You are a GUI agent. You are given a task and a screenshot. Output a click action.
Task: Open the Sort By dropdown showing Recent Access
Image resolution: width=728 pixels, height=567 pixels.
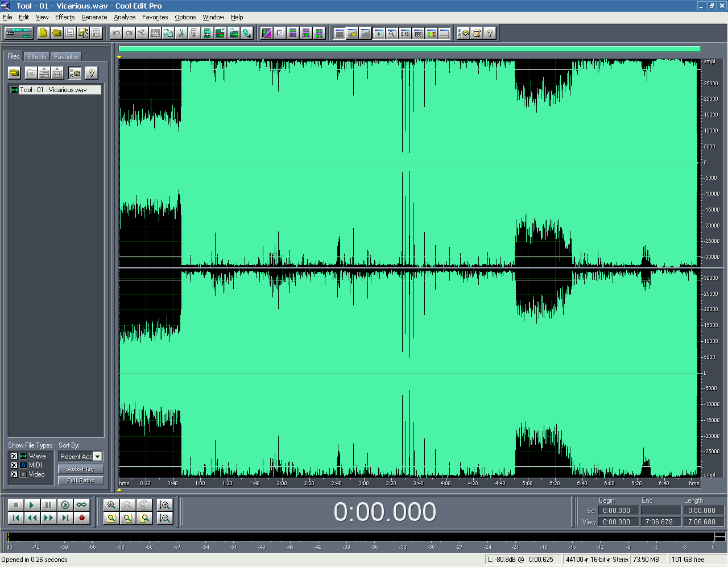[x=81, y=457]
